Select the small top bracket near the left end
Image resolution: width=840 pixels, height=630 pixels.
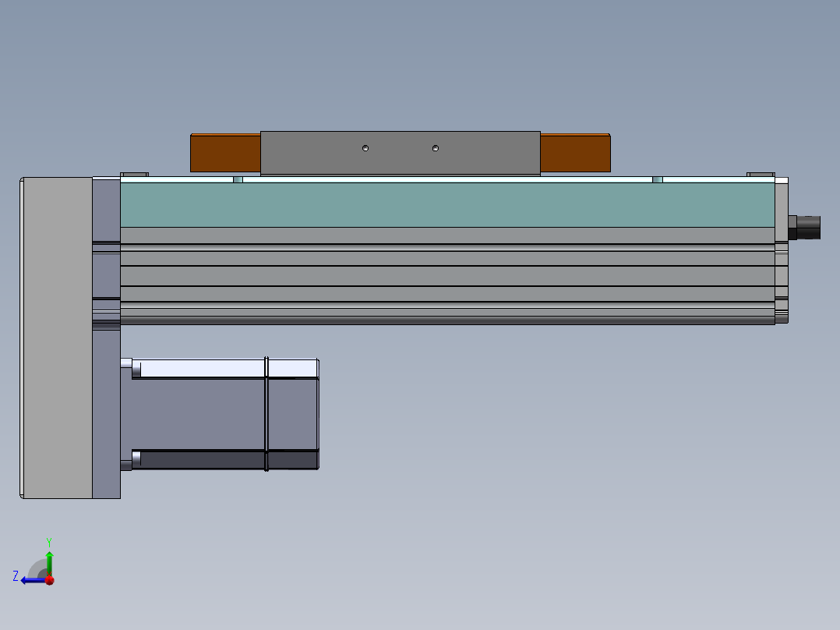click(x=135, y=175)
